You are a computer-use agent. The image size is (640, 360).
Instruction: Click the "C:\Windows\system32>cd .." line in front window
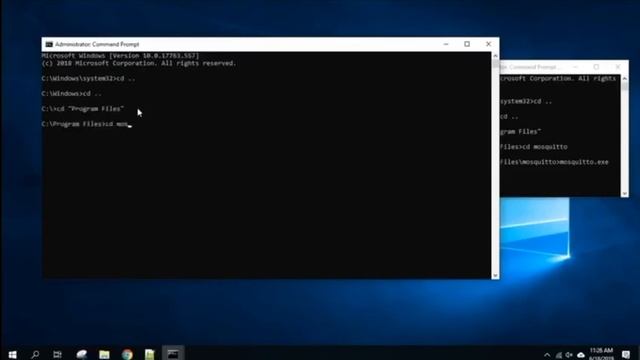(x=88, y=78)
